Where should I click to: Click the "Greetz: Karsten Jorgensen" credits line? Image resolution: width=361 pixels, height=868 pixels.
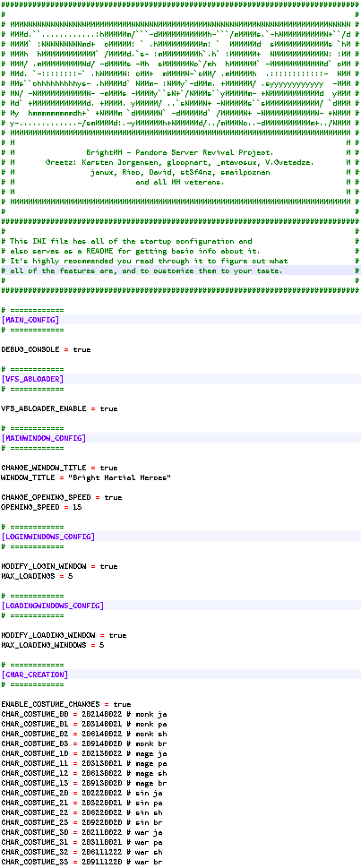180,162
